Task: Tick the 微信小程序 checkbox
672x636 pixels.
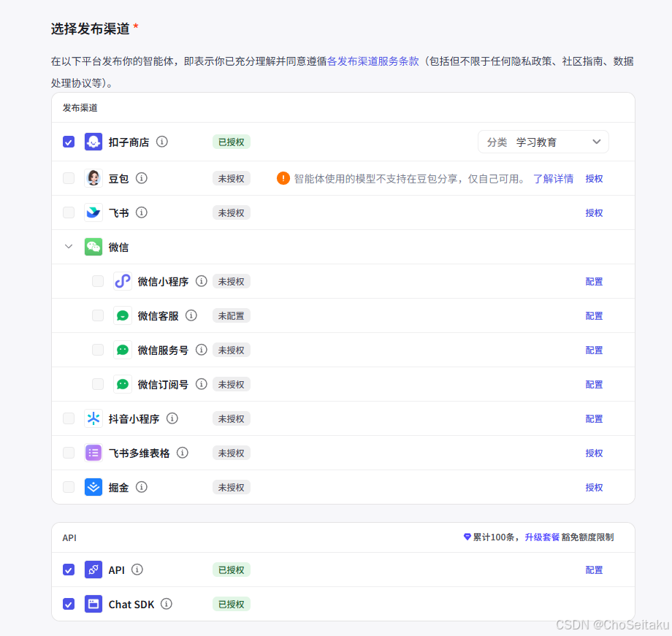Action: click(98, 281)
